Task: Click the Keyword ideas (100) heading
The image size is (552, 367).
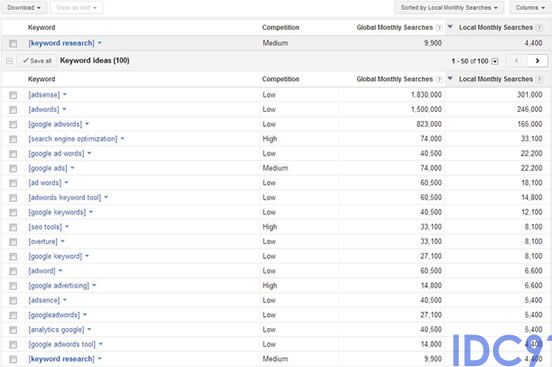Action: coord(95,61)
